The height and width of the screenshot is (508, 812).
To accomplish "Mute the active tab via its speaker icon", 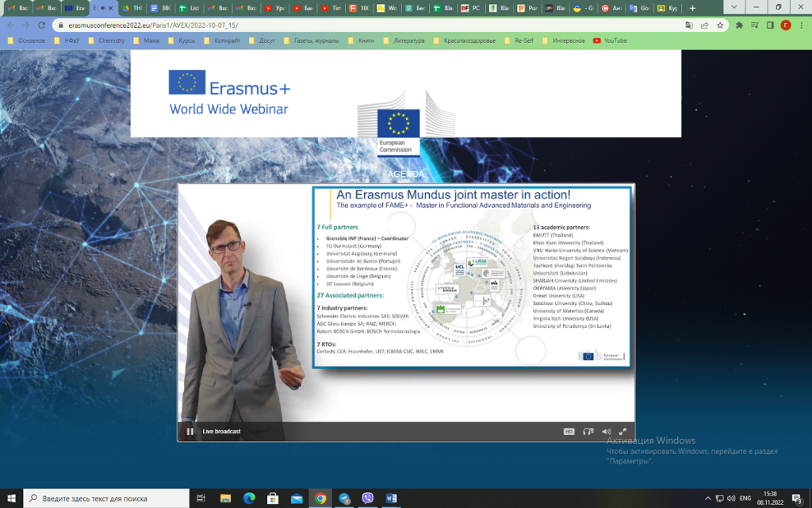I will [x=102, y=8].
